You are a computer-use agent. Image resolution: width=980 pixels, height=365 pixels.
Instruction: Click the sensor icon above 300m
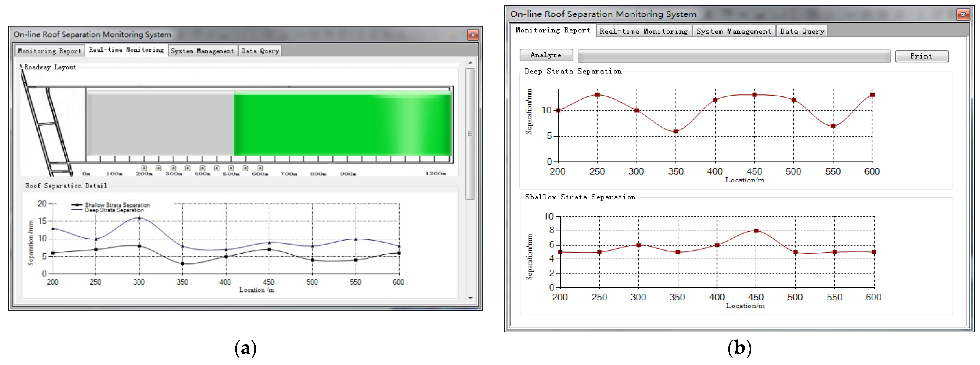click(173, 168)
